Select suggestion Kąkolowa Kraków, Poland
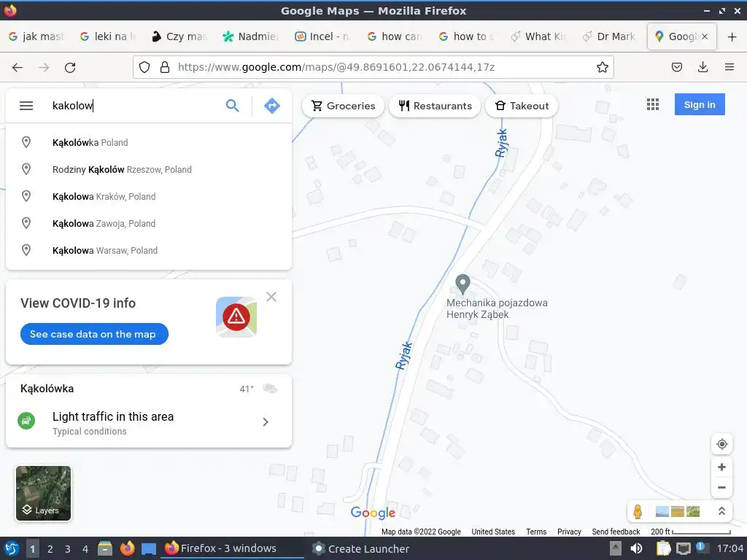 point(149,196)
